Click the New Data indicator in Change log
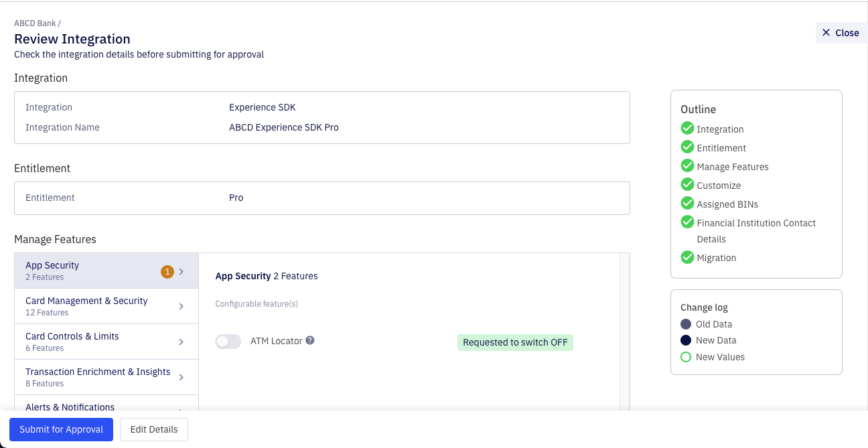This screenshot has height=448, width=868. (x=685, y=340)
